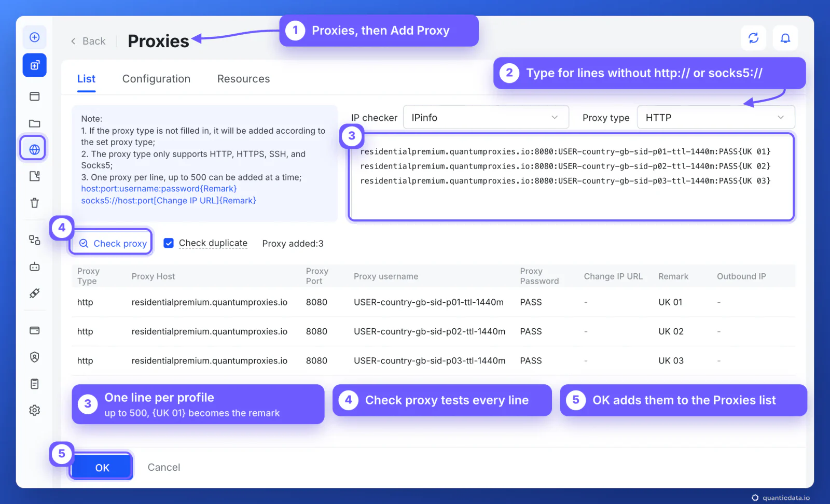Click username USER-country-gb-sid-p01-ttl-1440m
830x504 pixels.
428,302
